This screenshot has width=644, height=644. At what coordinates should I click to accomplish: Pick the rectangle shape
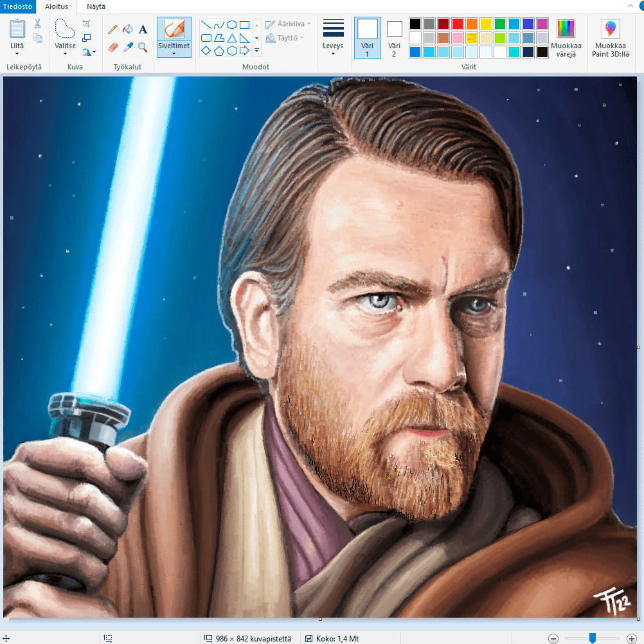pos(245,24)
